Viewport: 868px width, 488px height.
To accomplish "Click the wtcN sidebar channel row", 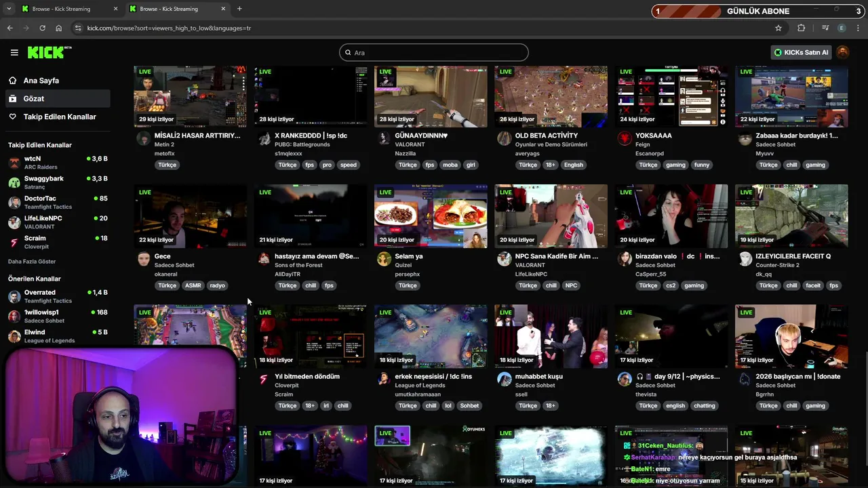I will pos(58,163).
